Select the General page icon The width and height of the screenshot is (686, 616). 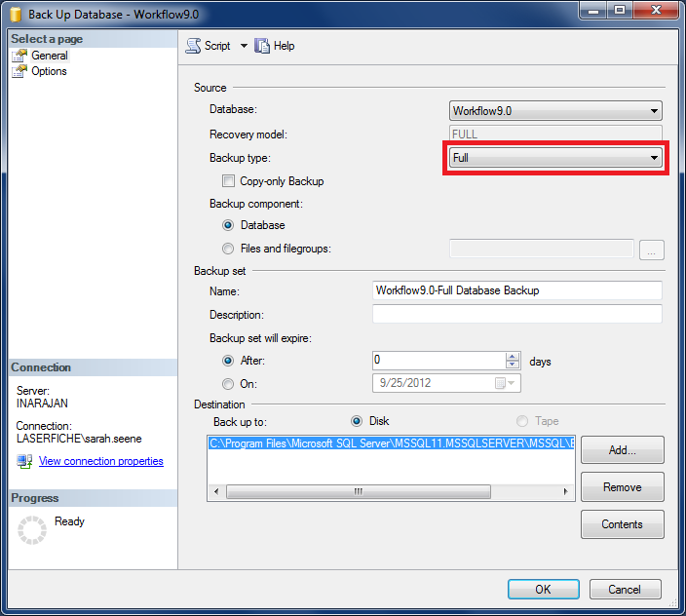coord(19,56)
